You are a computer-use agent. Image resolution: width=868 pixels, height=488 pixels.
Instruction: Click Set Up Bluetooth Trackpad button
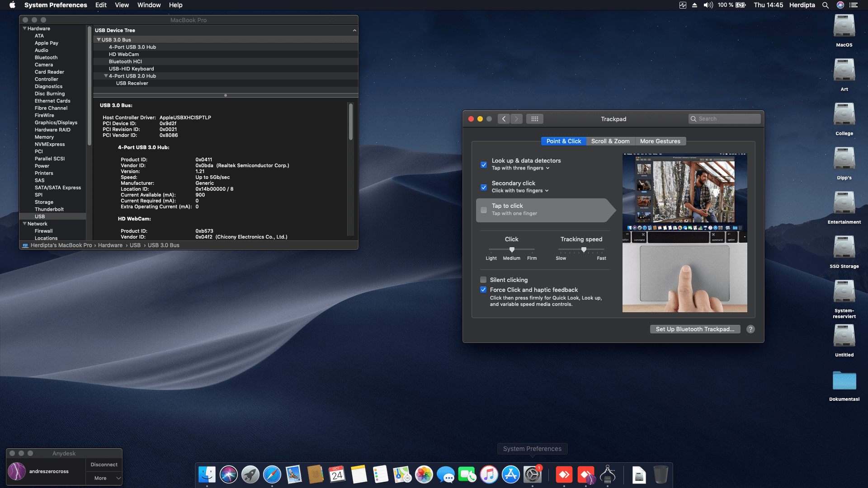tap(695, 329)
